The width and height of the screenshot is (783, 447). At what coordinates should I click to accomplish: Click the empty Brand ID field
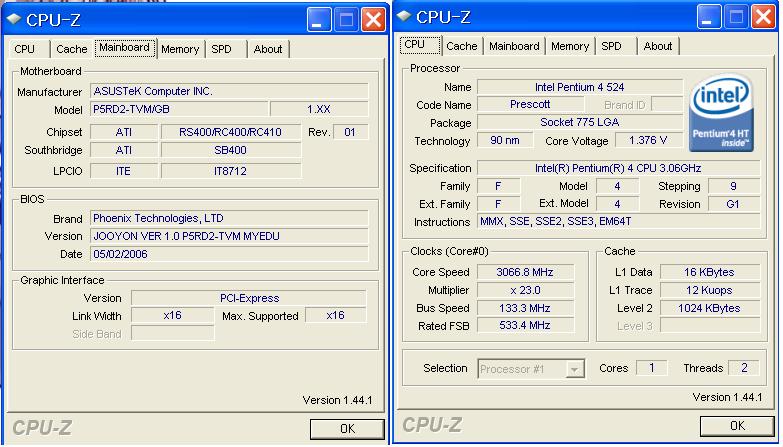tap(667, 104)
